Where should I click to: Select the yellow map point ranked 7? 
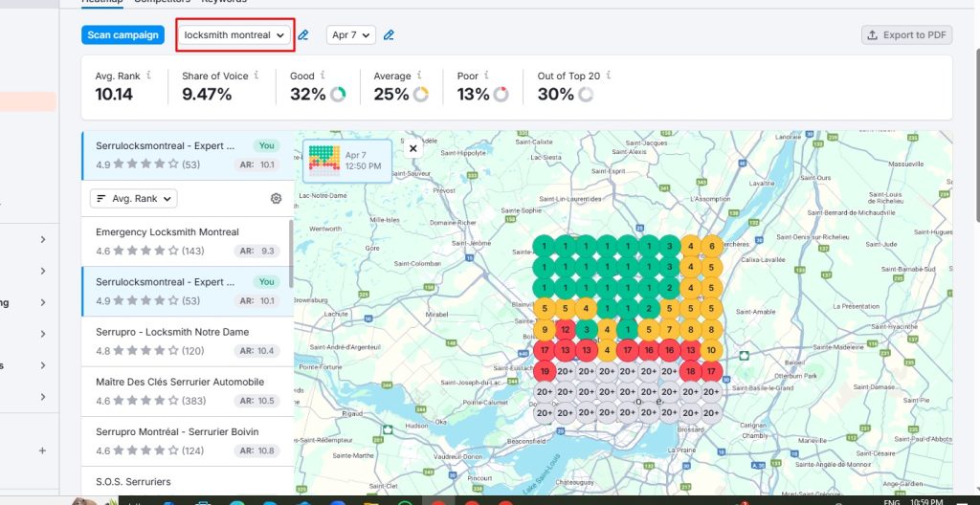(x=669, y=329)
